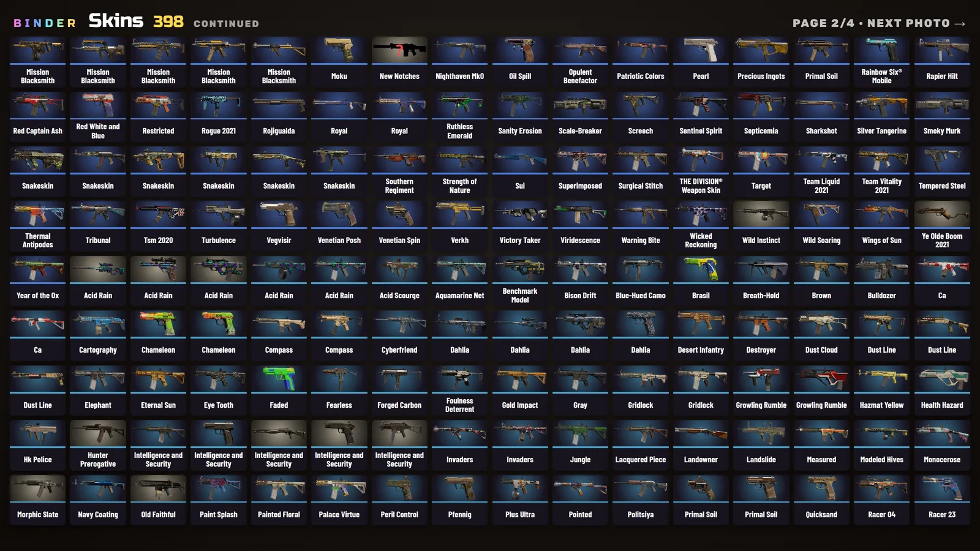The image size is (980, 551).
Task: Select the Thermal Antipodes skin
Action: pyautogui.click(x=38, y=227)
